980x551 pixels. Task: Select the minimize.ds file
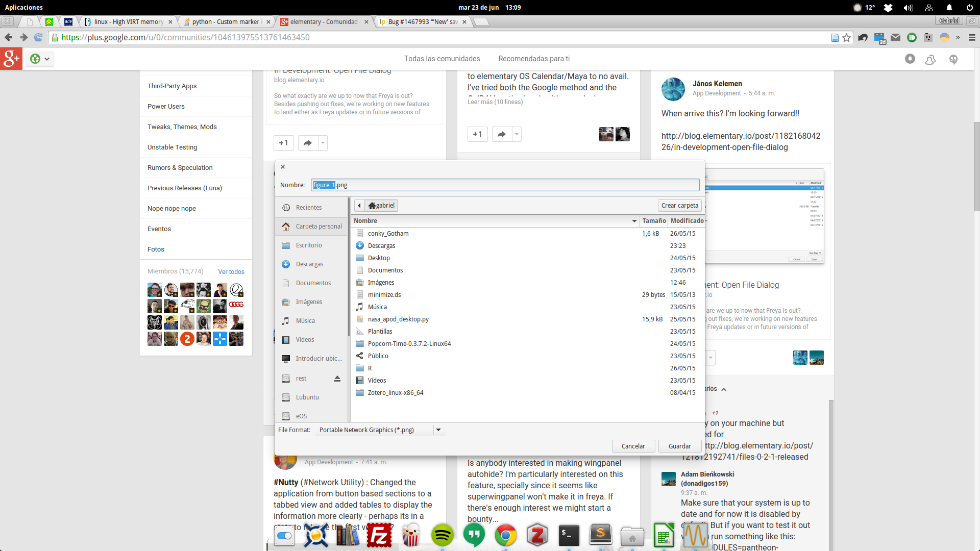click(x=528, y=295)
